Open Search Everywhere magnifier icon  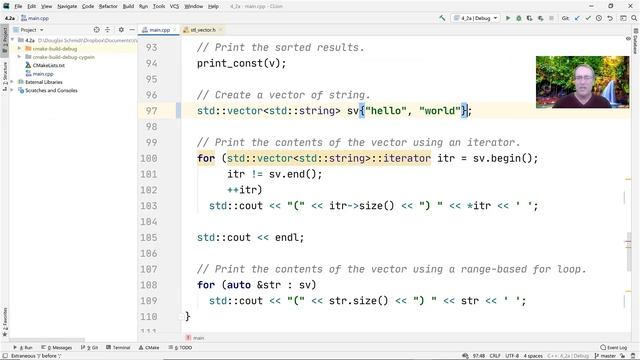634,18
